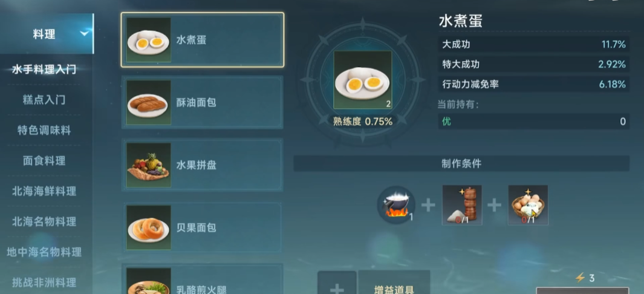Switch to 特色调味料 category
644x294 pixels.
coord(44,131)
